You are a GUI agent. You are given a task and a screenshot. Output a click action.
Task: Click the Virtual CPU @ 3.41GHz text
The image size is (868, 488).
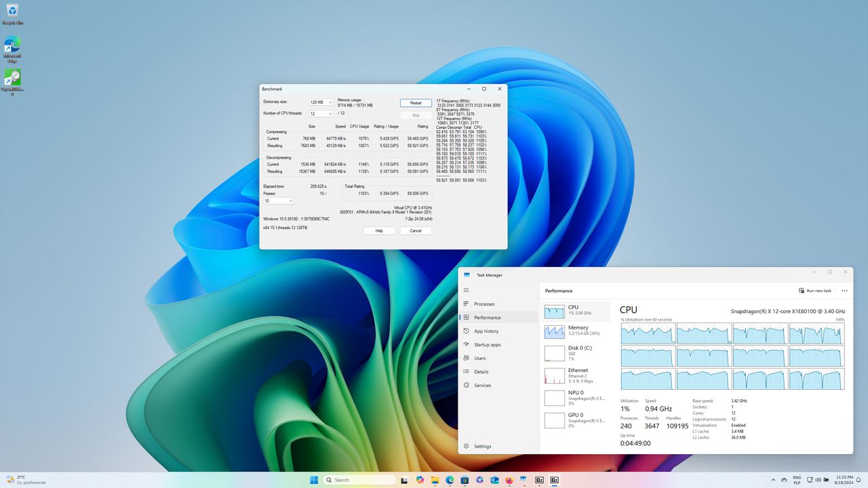(413, 207)
